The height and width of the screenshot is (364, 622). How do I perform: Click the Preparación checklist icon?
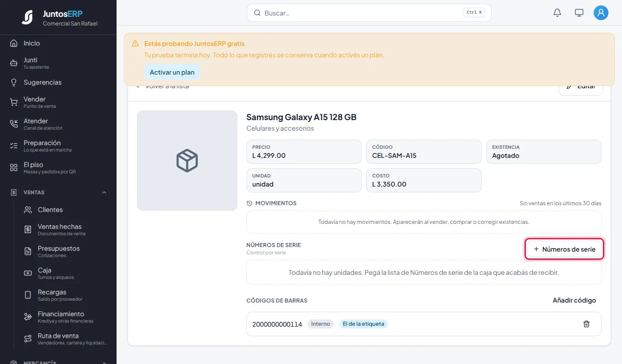point(14,146)
